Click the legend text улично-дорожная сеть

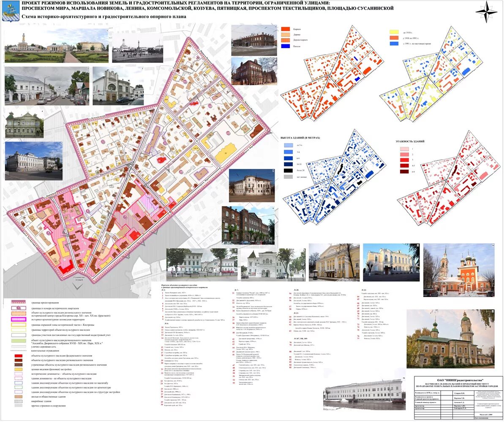point(43,347)
